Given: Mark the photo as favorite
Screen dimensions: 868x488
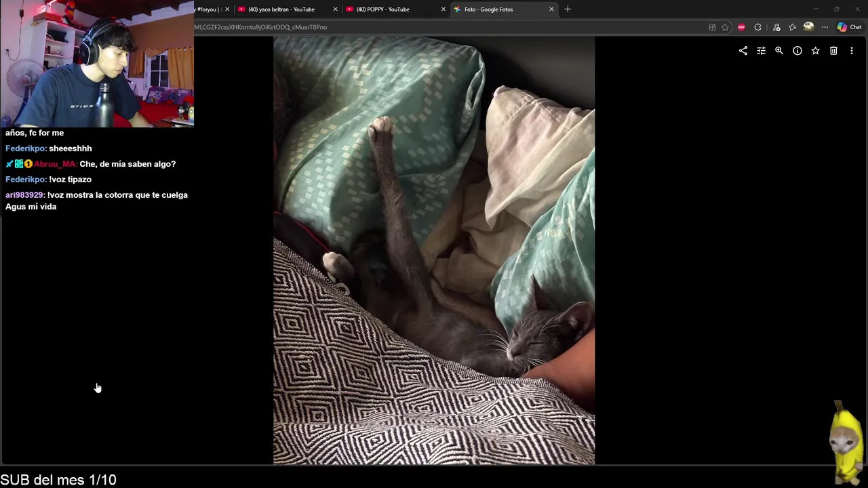Looking at the screenshot, I should click(815, 51).
